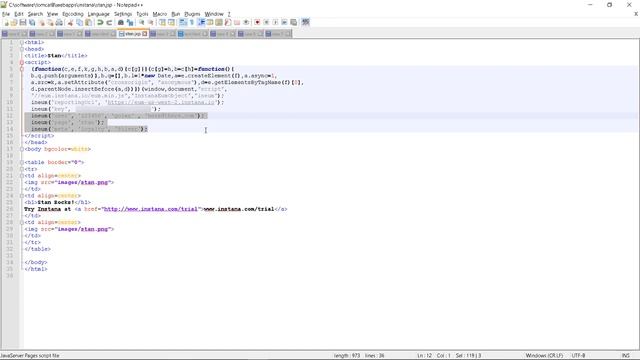
Task: Open the View menu
Action: click(x=52, y=14)
